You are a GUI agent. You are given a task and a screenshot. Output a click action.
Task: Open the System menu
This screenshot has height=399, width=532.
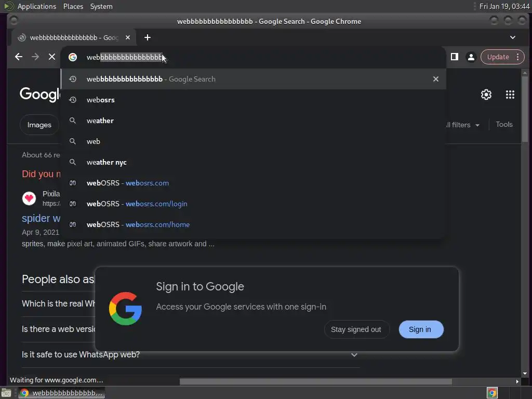101,6
